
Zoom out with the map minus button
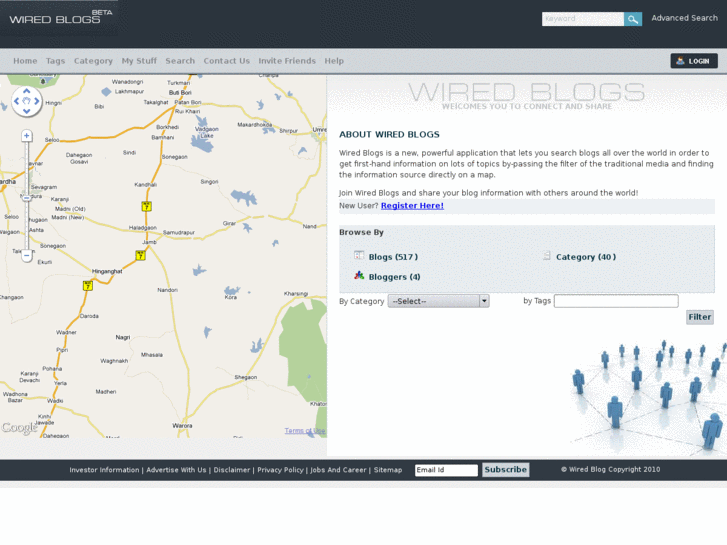coord(26,256)
